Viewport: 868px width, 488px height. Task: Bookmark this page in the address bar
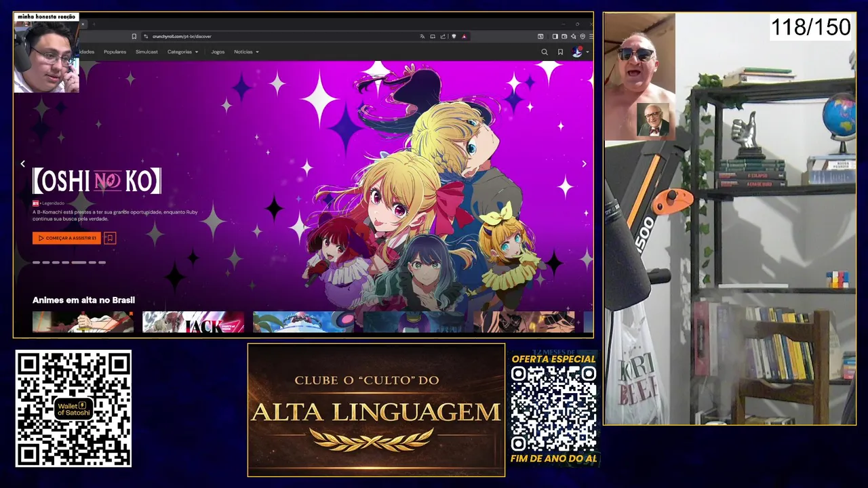(x=134, y=37)
